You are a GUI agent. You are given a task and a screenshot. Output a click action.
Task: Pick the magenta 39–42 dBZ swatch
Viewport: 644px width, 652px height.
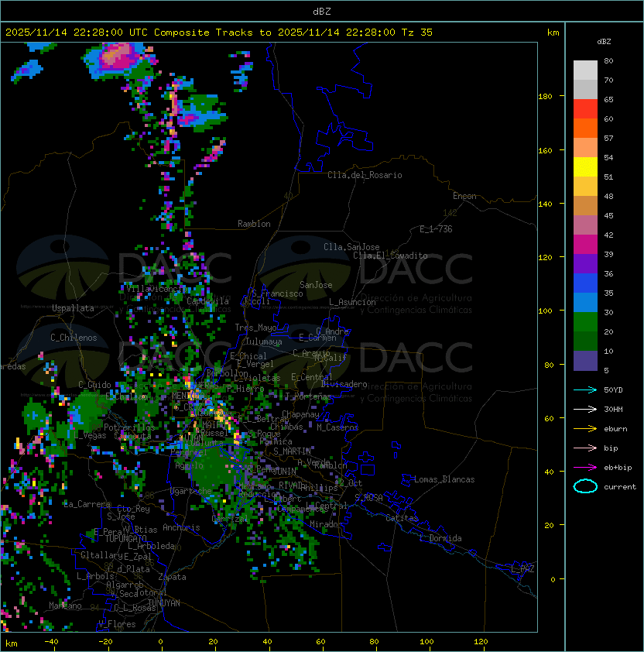[585, 245]
